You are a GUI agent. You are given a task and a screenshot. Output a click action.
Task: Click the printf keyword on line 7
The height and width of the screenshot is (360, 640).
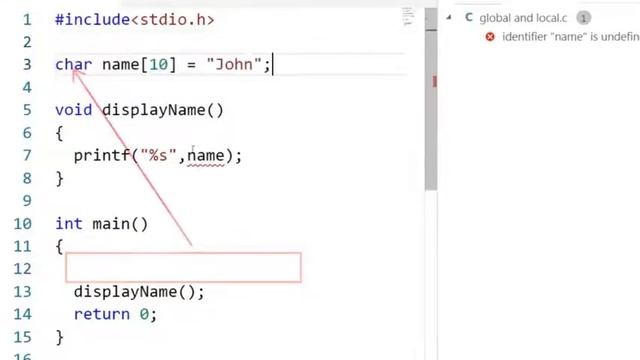pos(102,156)
